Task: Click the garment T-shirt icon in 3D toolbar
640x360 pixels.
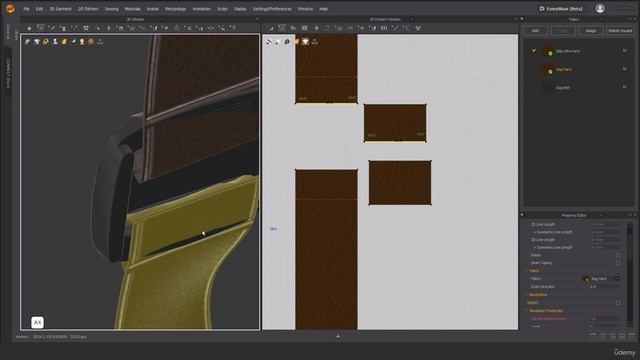Action: click(86, 28)
